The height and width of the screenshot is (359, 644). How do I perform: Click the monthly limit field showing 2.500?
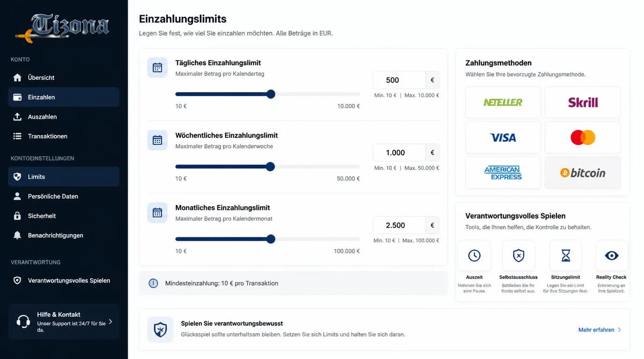coord(399,225)
